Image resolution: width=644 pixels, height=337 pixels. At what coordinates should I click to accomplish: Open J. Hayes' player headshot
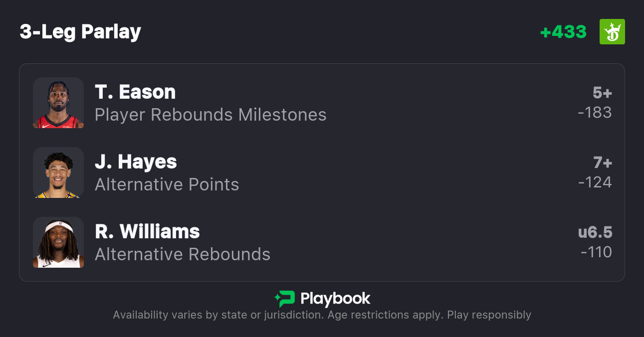coord(58,172)
